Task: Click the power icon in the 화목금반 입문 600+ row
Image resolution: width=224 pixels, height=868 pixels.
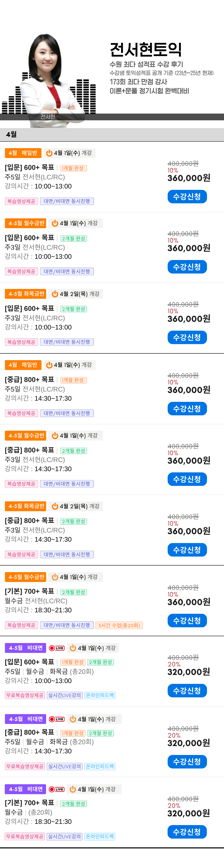Action: tap(55, 294)
